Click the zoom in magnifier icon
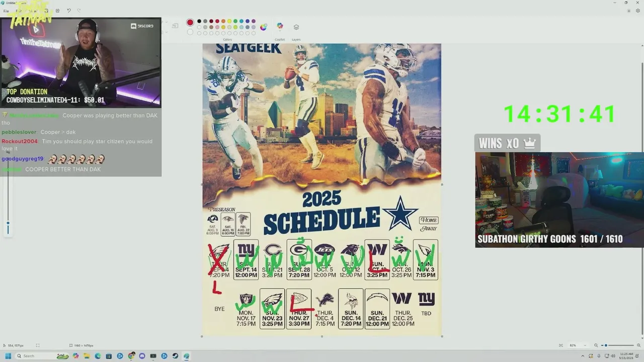This screenshot has height=362, width=644. click(x=639, y=345)
